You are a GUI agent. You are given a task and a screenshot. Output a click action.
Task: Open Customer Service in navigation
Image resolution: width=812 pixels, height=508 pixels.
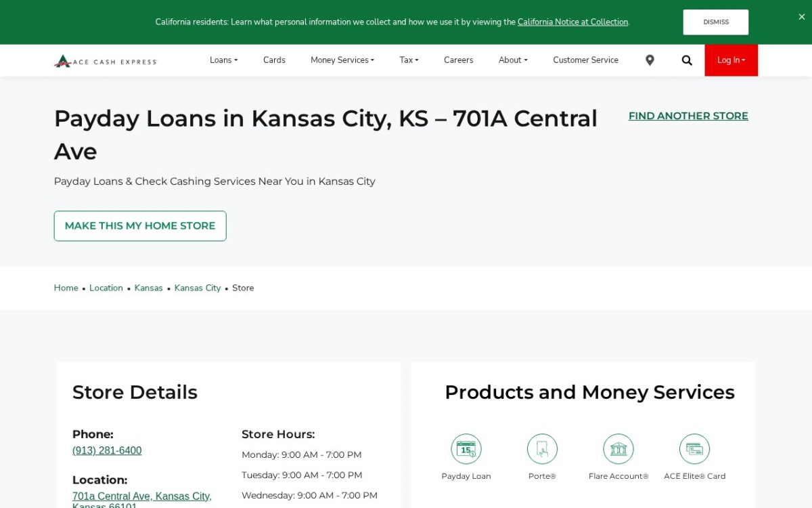point(585,60)
